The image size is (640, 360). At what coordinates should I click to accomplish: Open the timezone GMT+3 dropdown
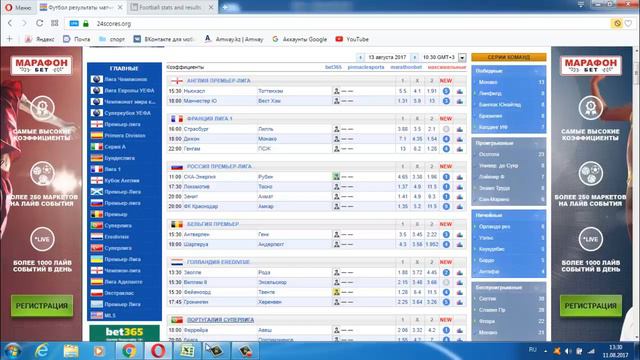462,58
